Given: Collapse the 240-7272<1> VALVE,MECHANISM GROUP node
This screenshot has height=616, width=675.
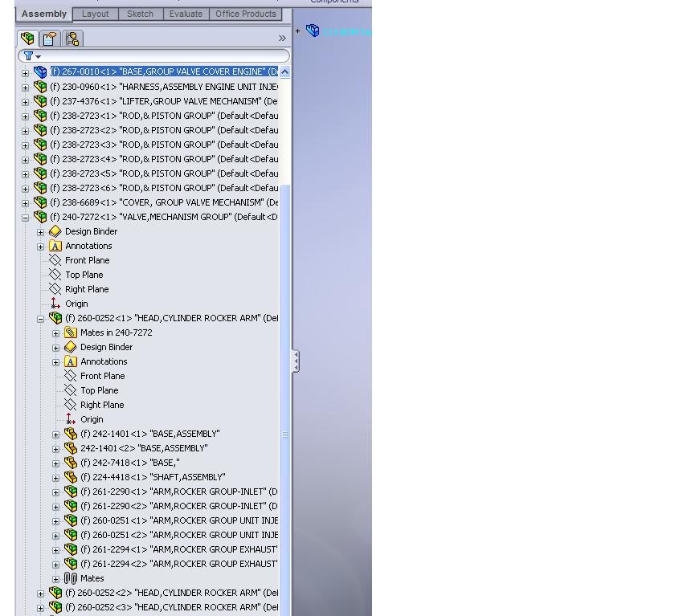Looking at the screenshot, I should click(x=26, y=218).
